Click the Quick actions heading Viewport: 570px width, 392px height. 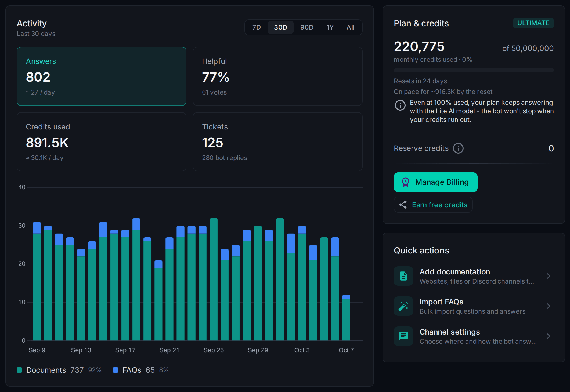pyautogui.click(x=421, y=251)
